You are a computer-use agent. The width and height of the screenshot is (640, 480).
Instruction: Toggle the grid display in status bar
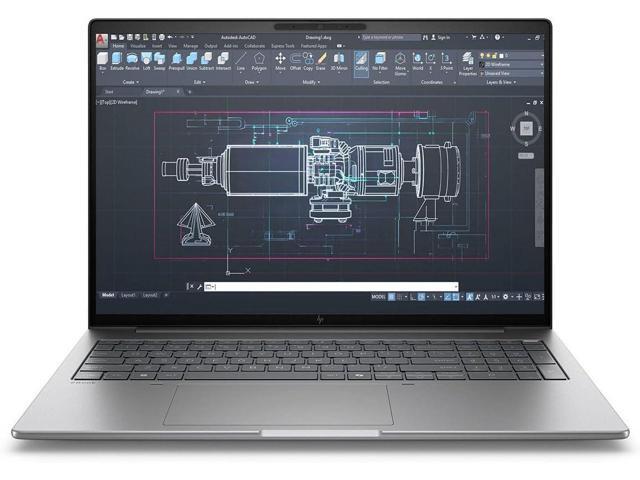tap(393, 297)
